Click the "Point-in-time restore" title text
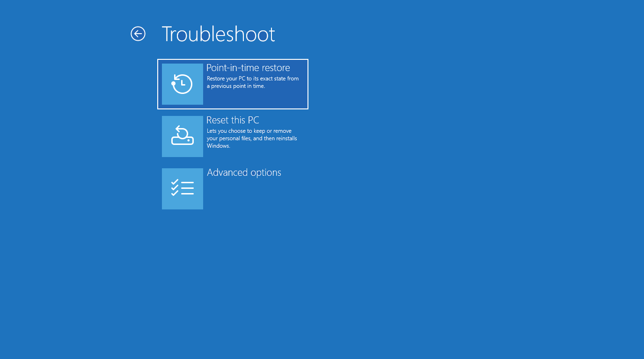This screenshot has height=359, width=644. (248, 68)
